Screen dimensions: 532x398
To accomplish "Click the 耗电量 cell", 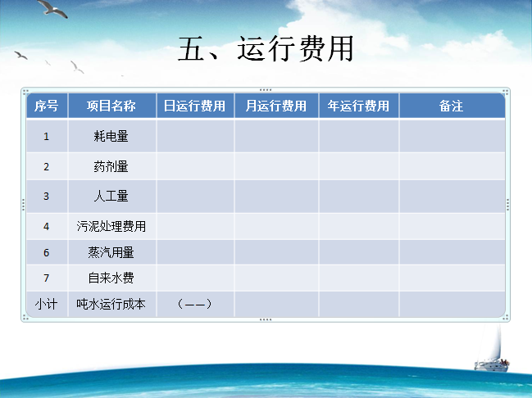I will (x=112, y=136).
